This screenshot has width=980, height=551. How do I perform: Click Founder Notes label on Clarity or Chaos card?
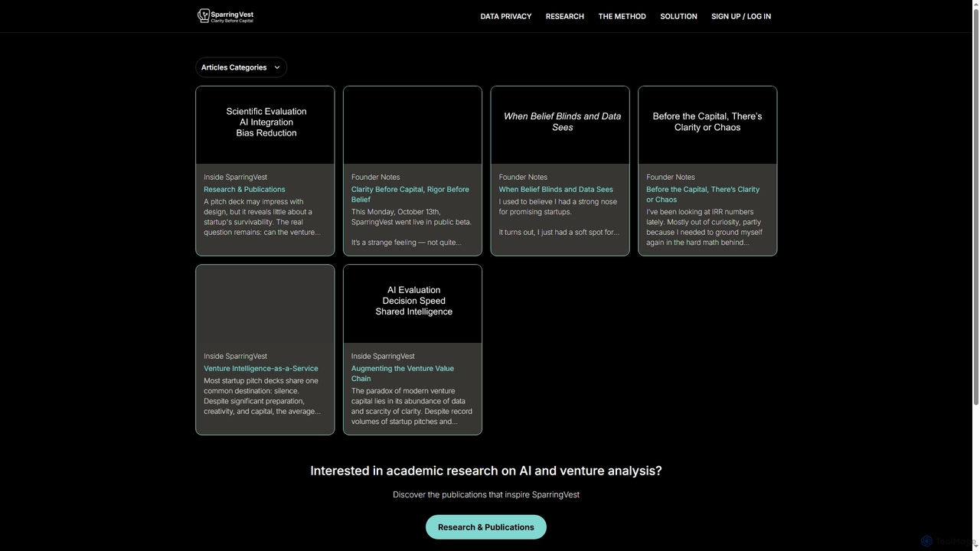coord(671,177)
